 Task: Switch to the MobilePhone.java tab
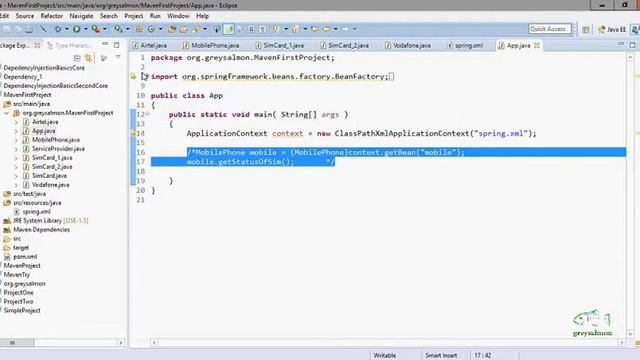click(211, 45)
